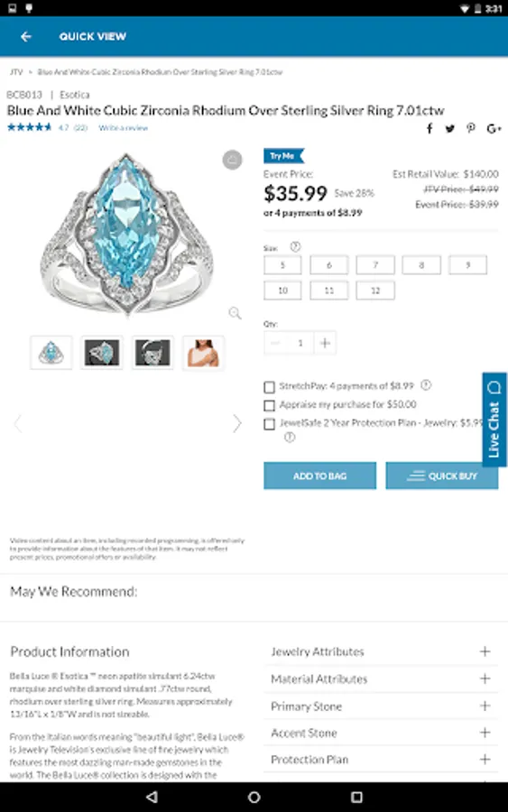Share the ring on Google Plus
This screenshot has height=812, width=508.
click(x=494, y=128)
